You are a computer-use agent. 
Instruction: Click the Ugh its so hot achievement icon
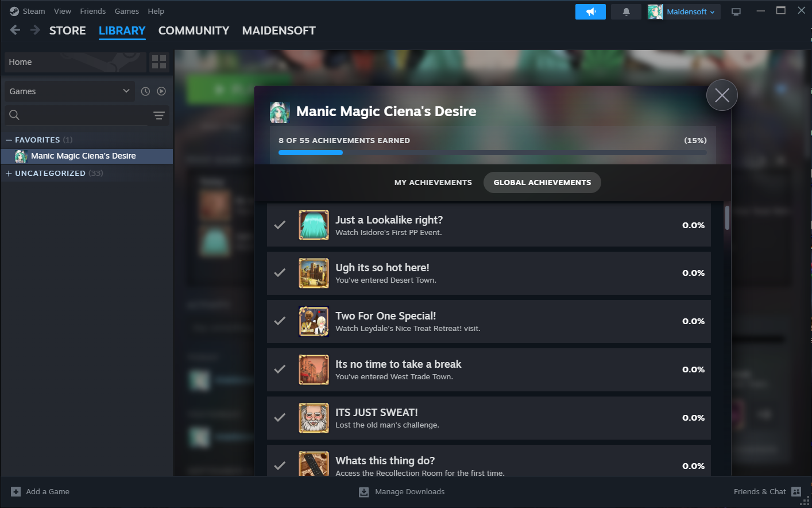[x=314, y=273]
